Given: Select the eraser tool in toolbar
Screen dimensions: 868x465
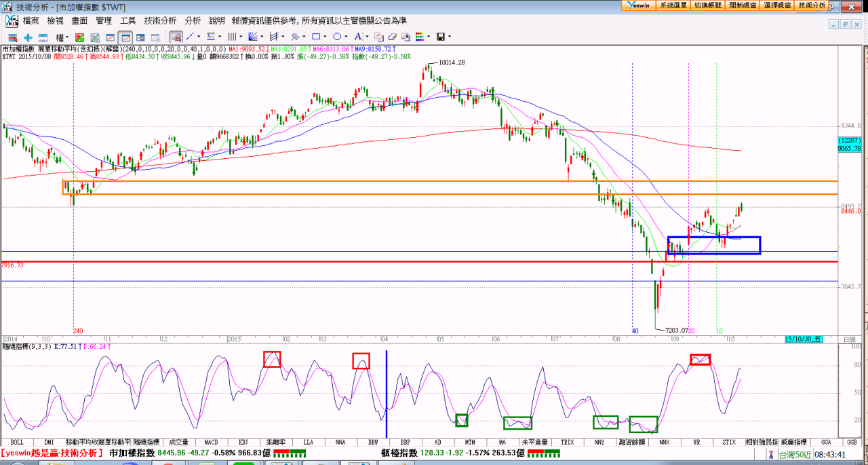Looking at the screenshot, I should pyautogui.click(x=393, y=37).
